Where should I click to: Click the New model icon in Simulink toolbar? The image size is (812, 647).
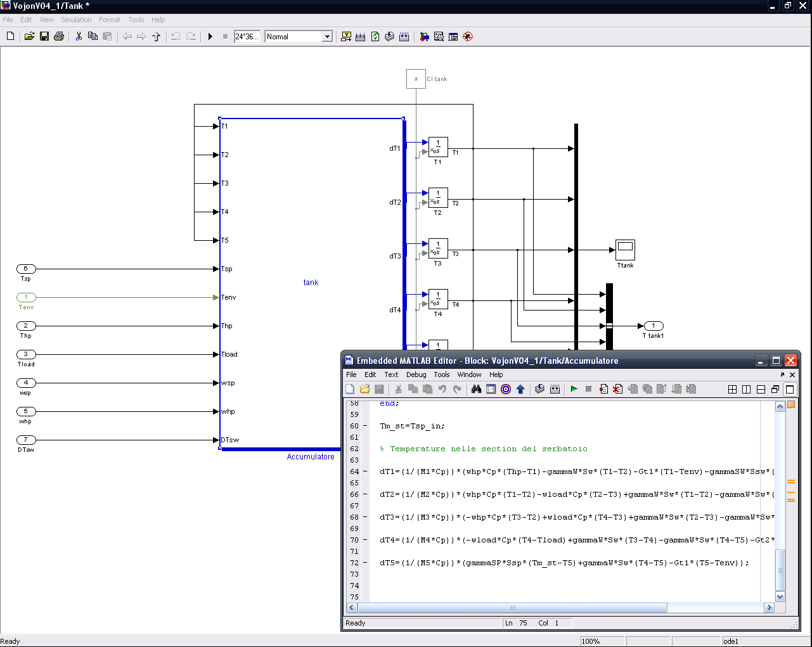click(10, 36)
